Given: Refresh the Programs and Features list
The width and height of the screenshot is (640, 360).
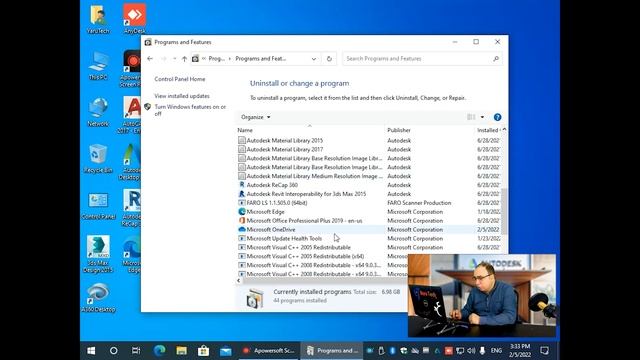Looking at the screenshot, I should click(x=329, y=59).
